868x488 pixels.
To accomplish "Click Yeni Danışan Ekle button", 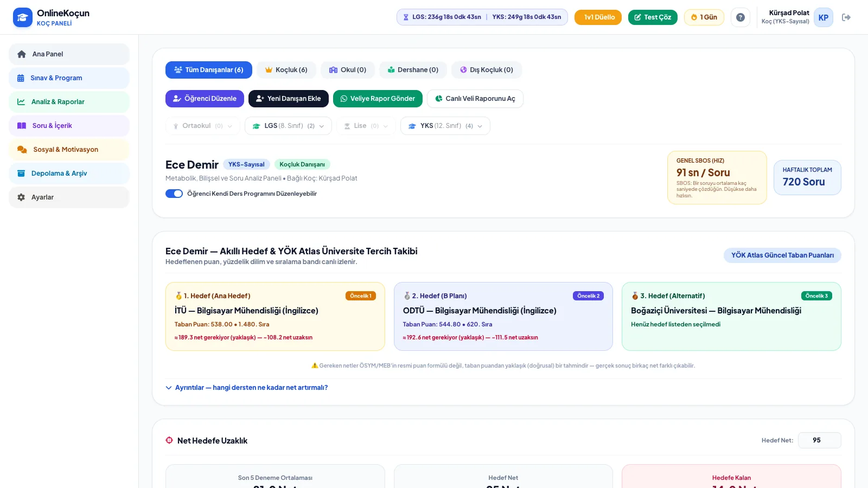I will click(x=289, y=99).
